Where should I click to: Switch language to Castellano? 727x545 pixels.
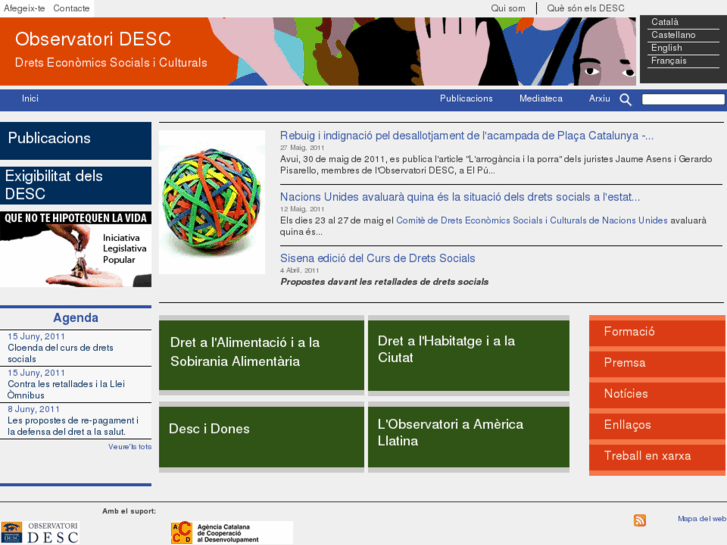tap(673, 35)
